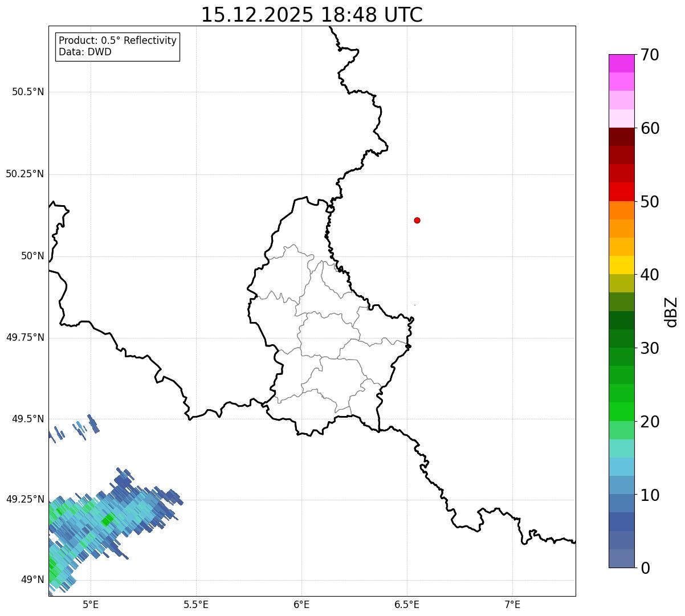Image resolution: width=685 pixels, height=616 pixels.
Task: Click the magenta top colorbar segment
Action: [621, 63]
